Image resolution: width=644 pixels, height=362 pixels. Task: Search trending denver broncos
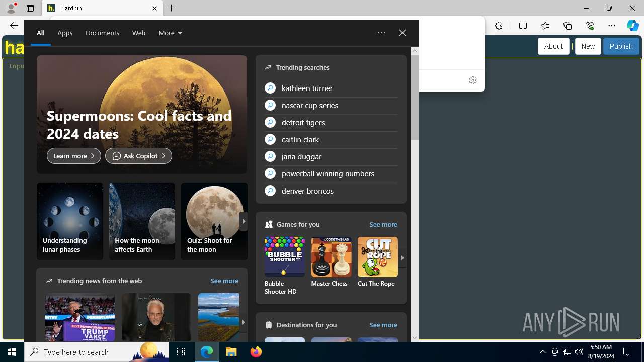click(x=331, y=191)
